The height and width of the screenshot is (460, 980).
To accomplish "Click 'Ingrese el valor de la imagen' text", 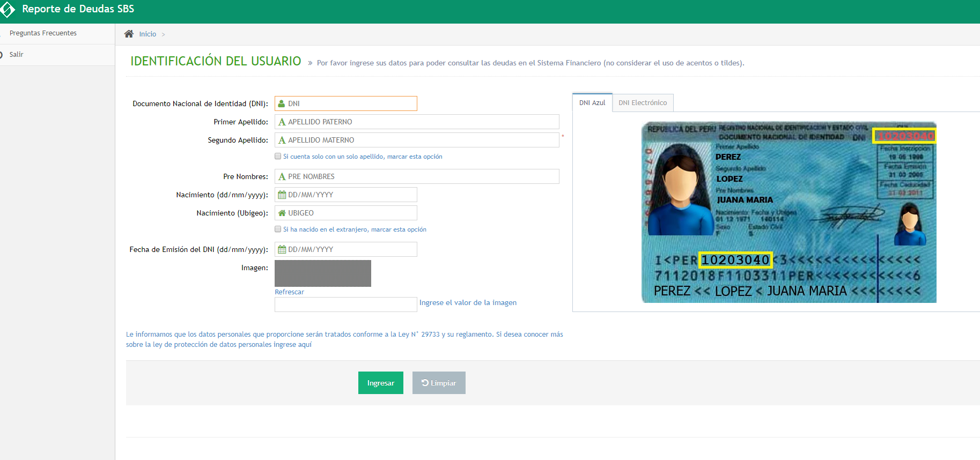I will click(x=468, y=303).
